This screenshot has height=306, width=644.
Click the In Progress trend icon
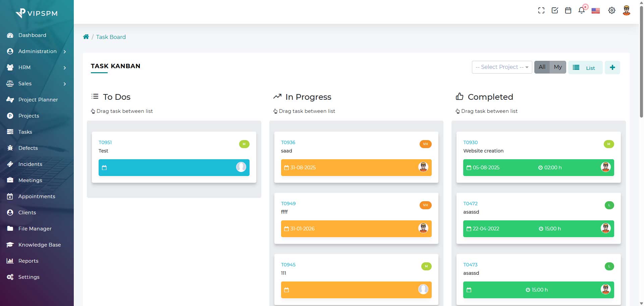click(x=277, y=96)
